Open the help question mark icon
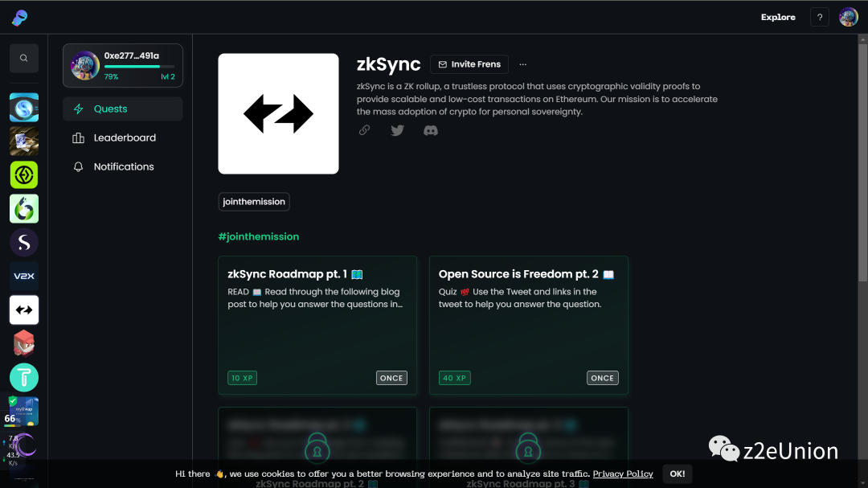 click(819, 17)
